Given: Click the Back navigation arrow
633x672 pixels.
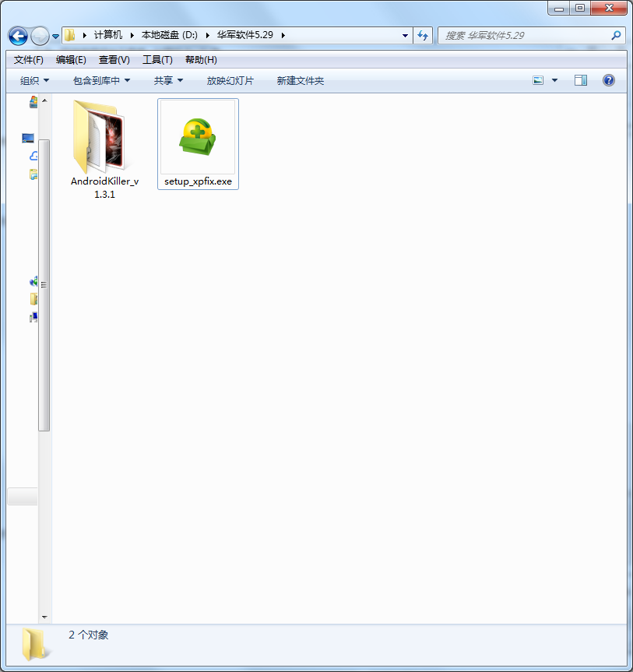Looking at the screenshot, I should (x=18, y=36).
